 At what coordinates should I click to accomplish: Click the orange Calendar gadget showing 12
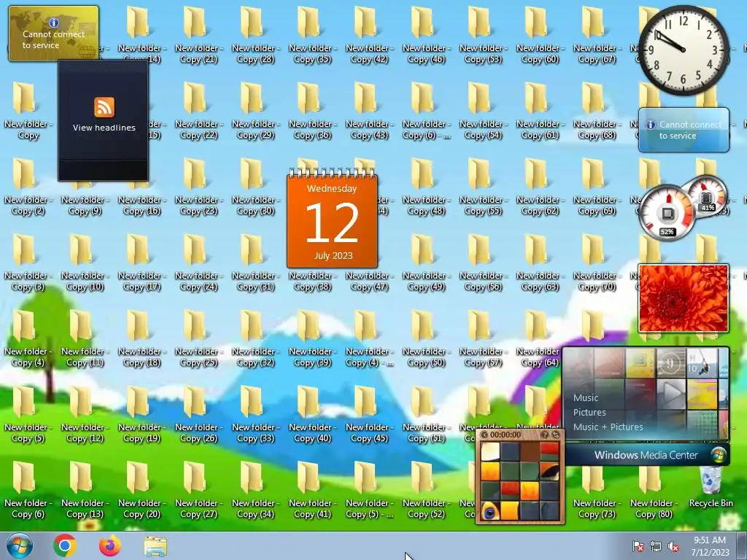pyautogui.click(x=332, y=218)
